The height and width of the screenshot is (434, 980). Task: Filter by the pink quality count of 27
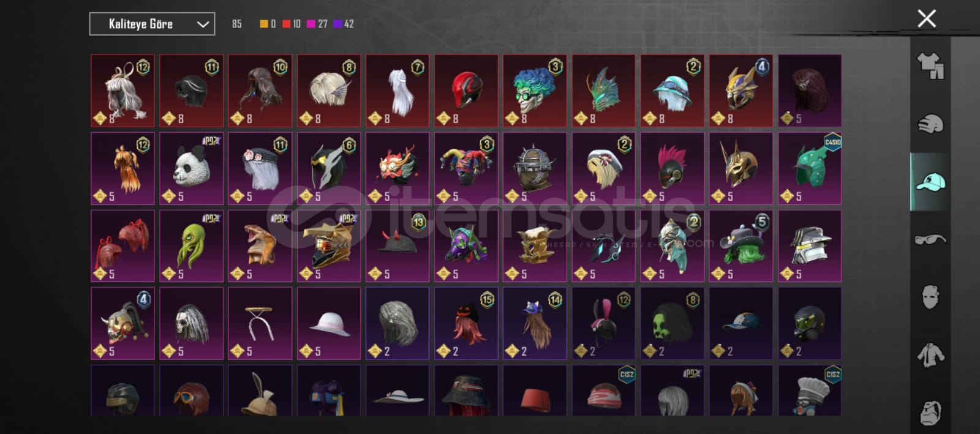pos(317,24)
